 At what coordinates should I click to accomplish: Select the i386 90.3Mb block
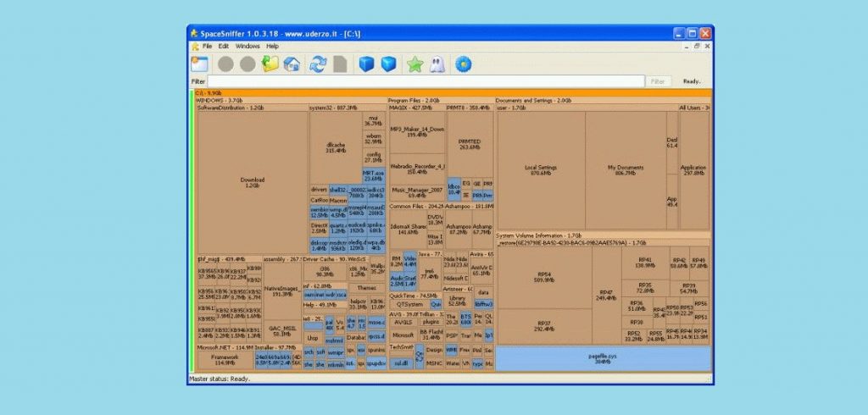pos(325,272)
